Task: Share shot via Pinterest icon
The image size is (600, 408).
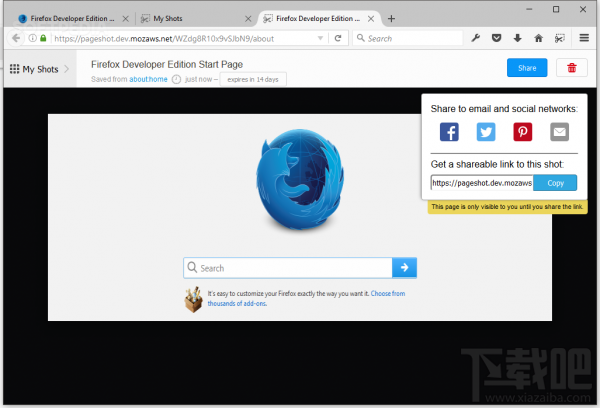Action: pos(523,132)
